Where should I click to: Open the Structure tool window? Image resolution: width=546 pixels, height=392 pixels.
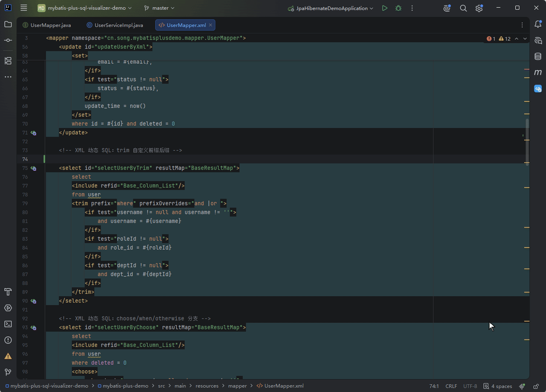[x=8, y=61]
